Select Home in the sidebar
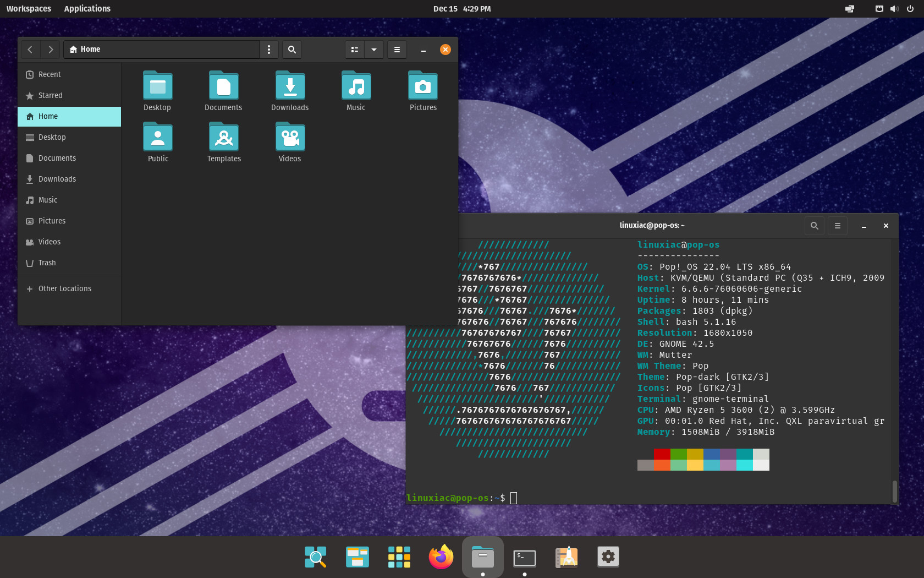The width and height of the screenshot is (924, 578). [69, 116]
